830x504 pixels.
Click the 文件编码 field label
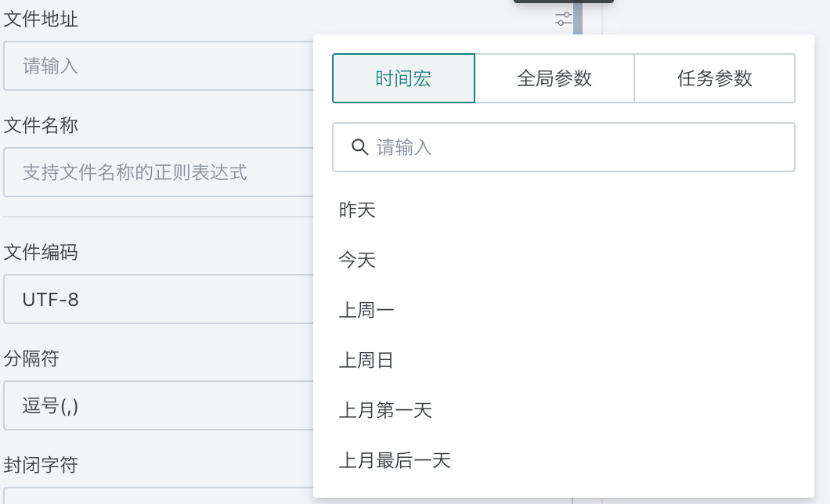coord(41,252)
